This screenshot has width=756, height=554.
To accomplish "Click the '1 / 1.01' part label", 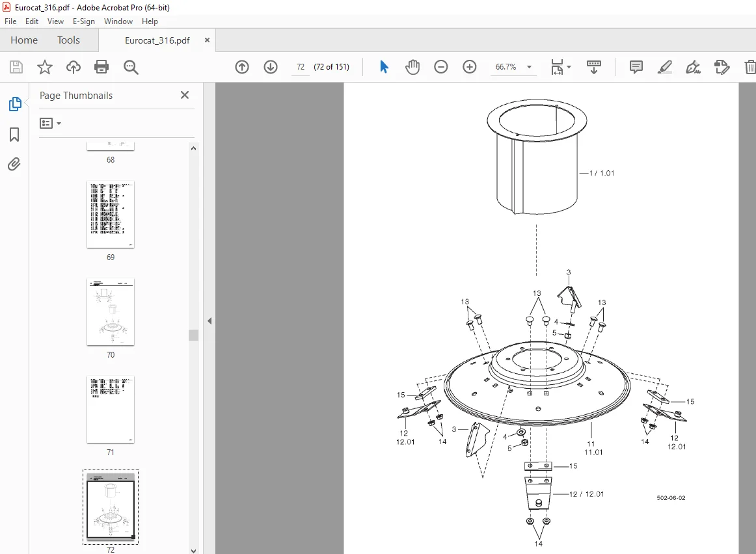I will click(x=602, y=173).
